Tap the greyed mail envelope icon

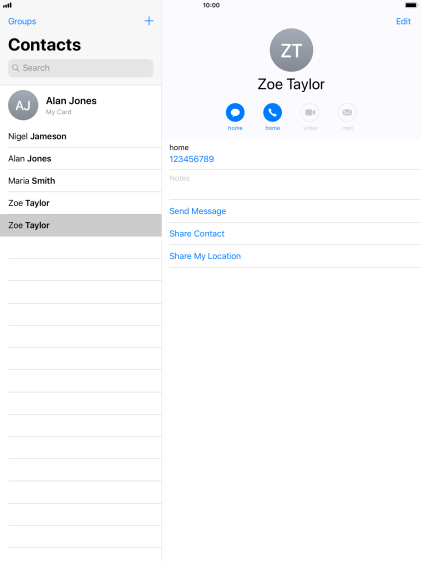347,113
